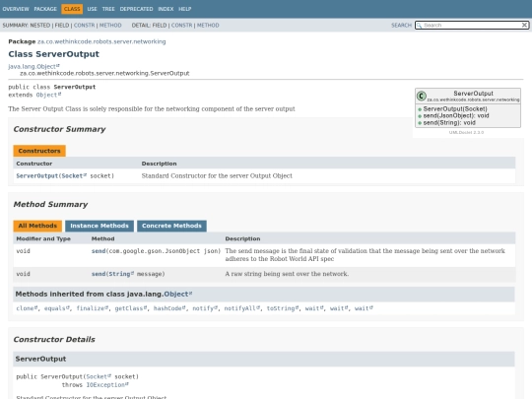Open the inherited getClass method link

[131, 308]
